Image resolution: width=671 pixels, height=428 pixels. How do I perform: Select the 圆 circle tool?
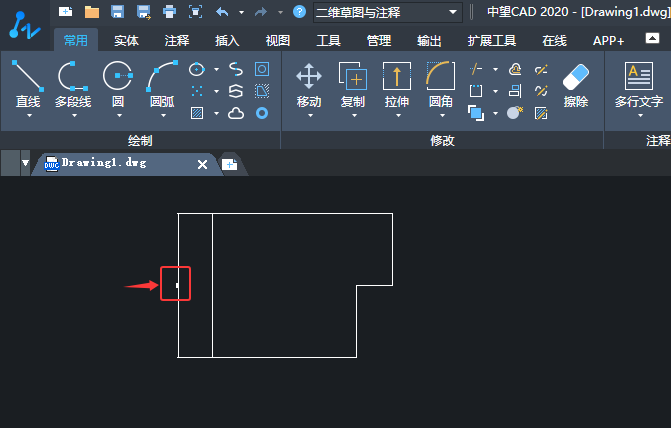click(118, 84)
